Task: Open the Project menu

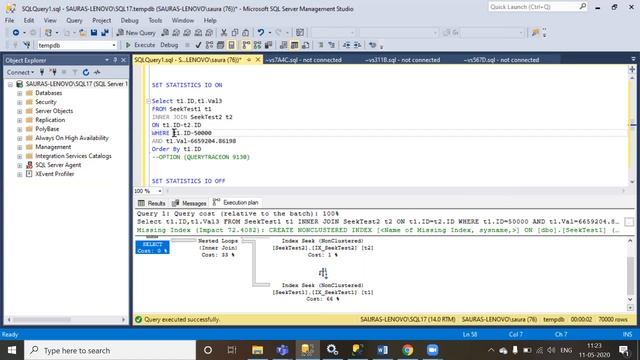Action: tap(101, 20)
